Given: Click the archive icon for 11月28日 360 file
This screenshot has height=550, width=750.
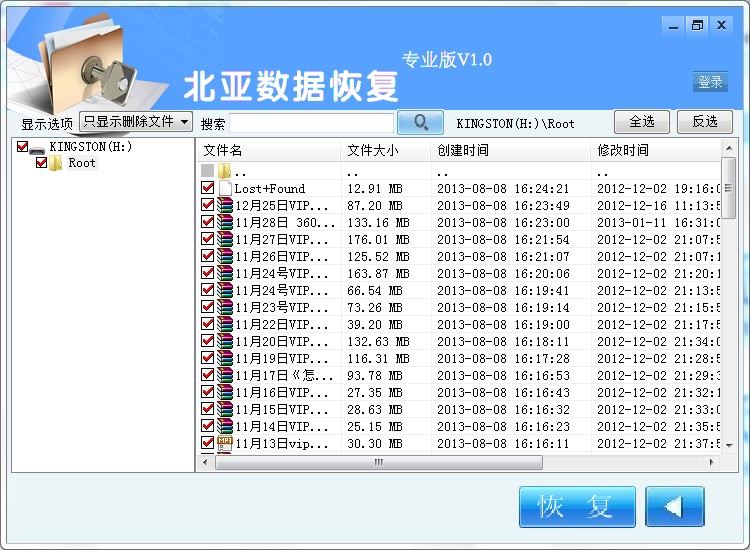Looking at the screenshot, I should pyautogui.click(x=225, y=222).
